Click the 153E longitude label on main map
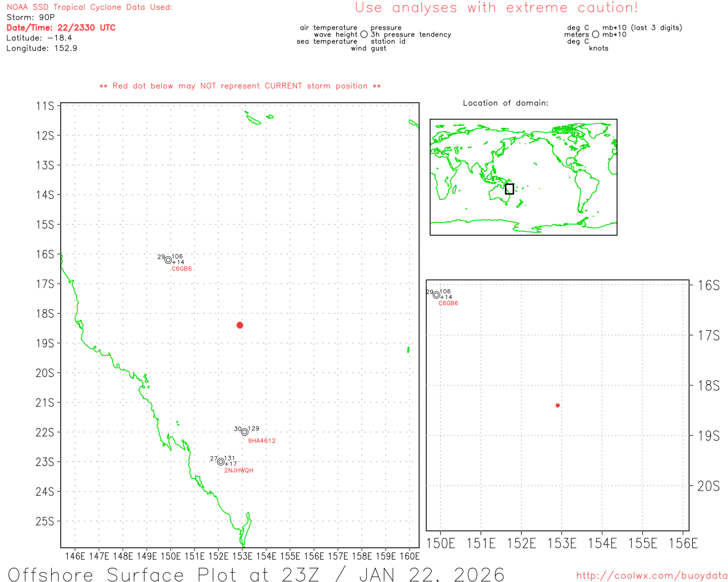The height and width of the screenshot is (582, 728). click(242, 556)
